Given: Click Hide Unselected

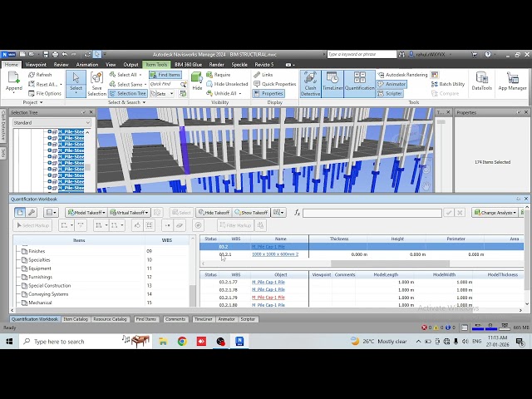Looking at the screenshot, I should tap(227, 84).
